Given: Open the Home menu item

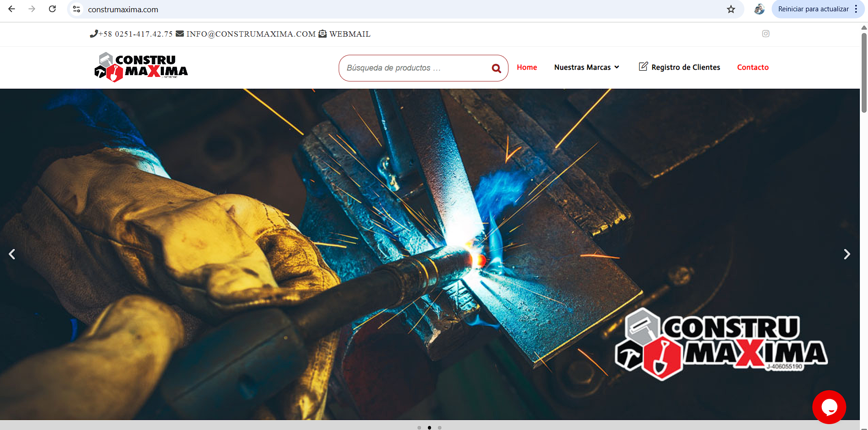Looking at the screenshot, I should (x=527, y=67).
